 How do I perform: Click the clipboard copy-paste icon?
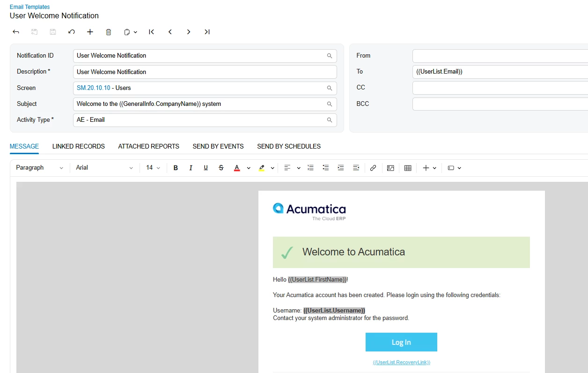click(127, 32)
